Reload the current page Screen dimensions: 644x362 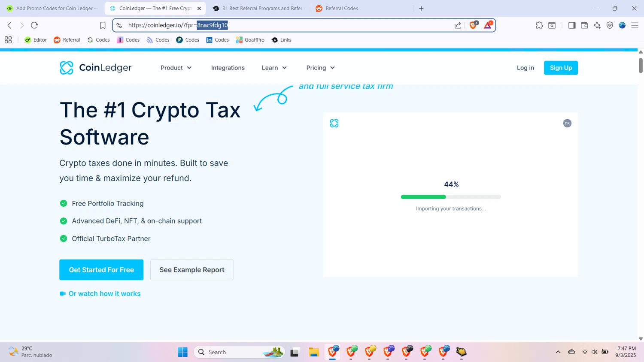click(x=34, y=25)
